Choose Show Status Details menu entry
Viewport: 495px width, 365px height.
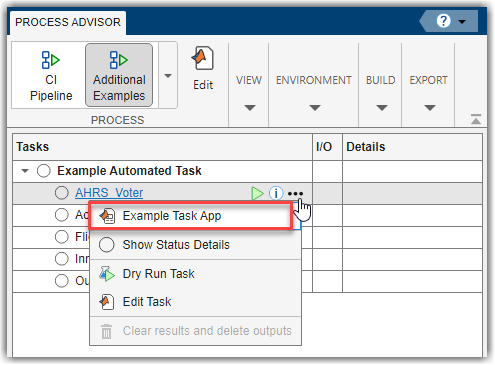(x=195, y=245)
